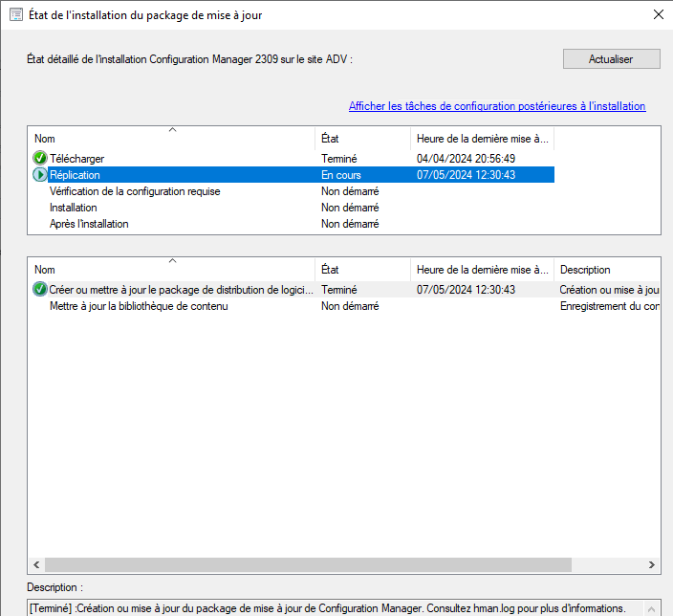The width and height of the screenshot is (673, 616).
Task: Select Vérification de la configuration requise row
Action: (x=293, y=191)
